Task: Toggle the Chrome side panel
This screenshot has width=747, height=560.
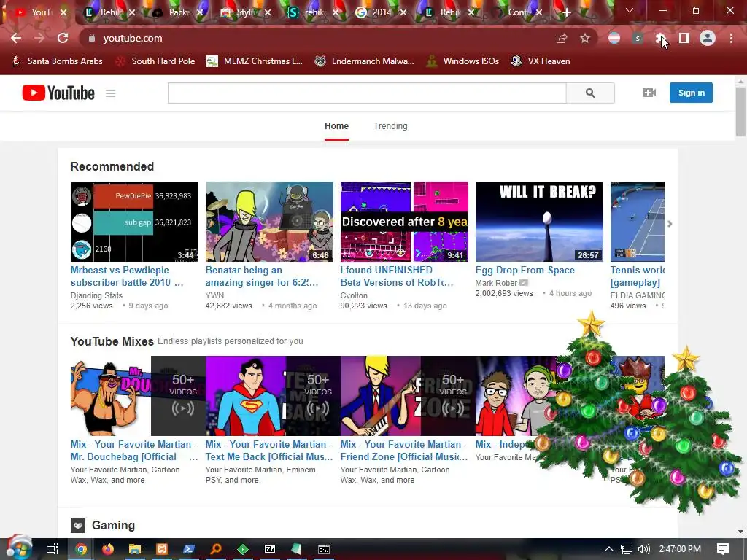Action: (x=684, y=38)
